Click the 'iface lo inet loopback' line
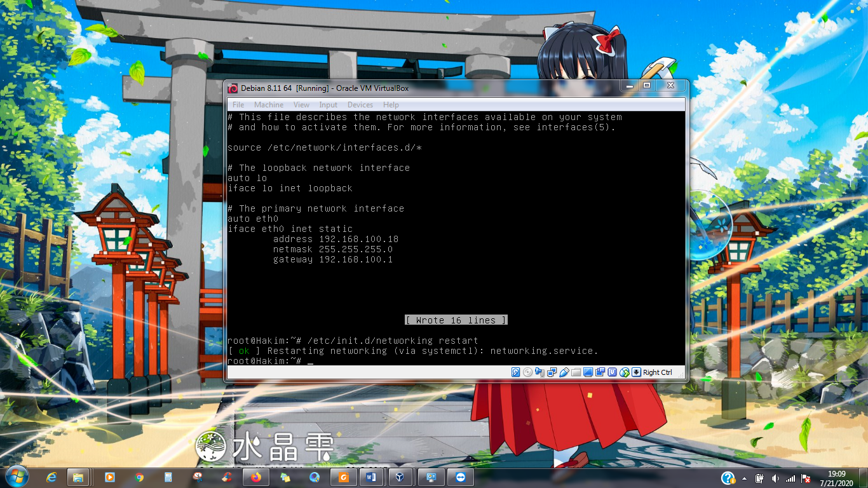The image size is (868, 488). pos(290,188)
